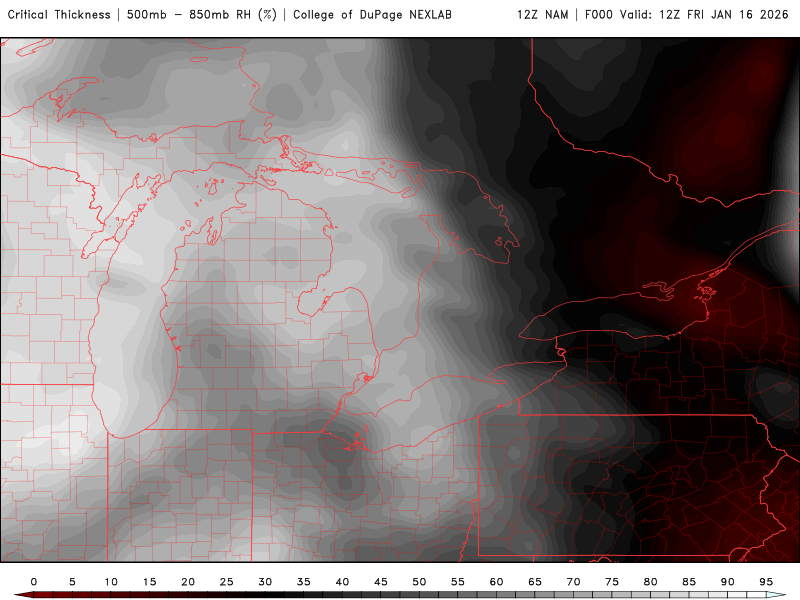The width and height of the screenshot is (800, 600).
Task: Click the '80' legend value
Action: pyautogui.click(x=651, y=582)
